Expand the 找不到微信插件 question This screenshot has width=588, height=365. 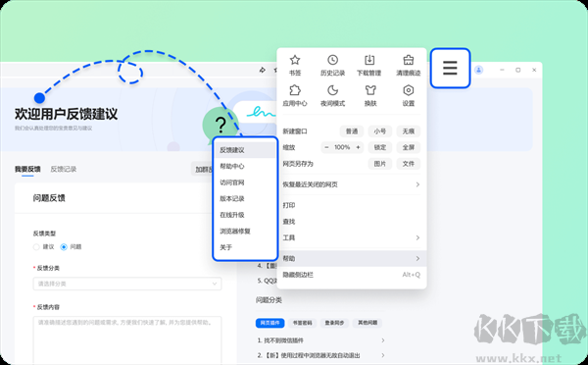point(321,340)
